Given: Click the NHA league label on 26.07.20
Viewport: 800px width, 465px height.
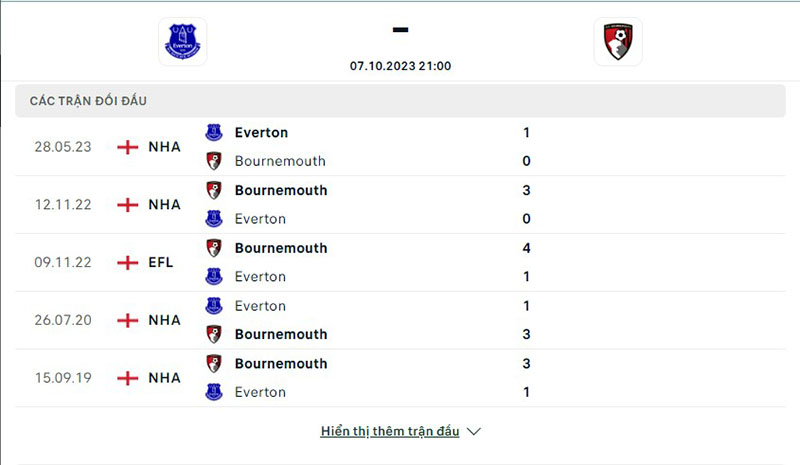Looking at the screenshot, I should (164, 321).
